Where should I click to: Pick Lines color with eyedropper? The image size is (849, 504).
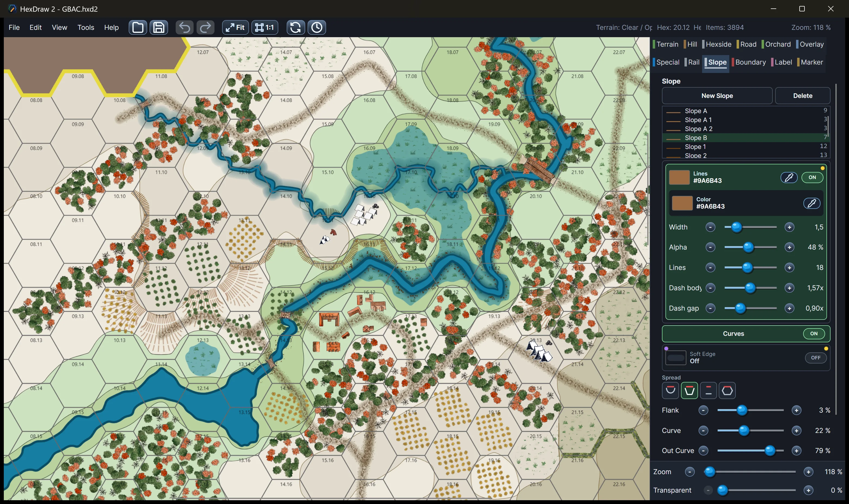click(789, 177)
